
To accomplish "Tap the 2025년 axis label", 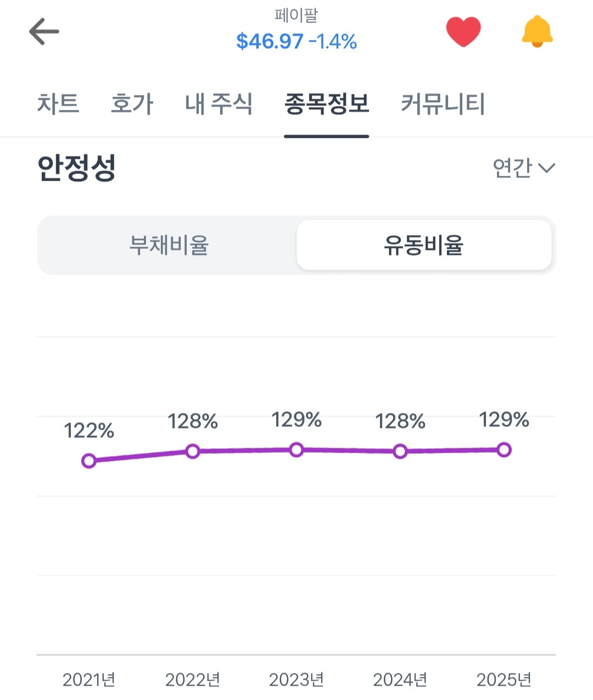I will pyautogui.click(x=504, y=680).
